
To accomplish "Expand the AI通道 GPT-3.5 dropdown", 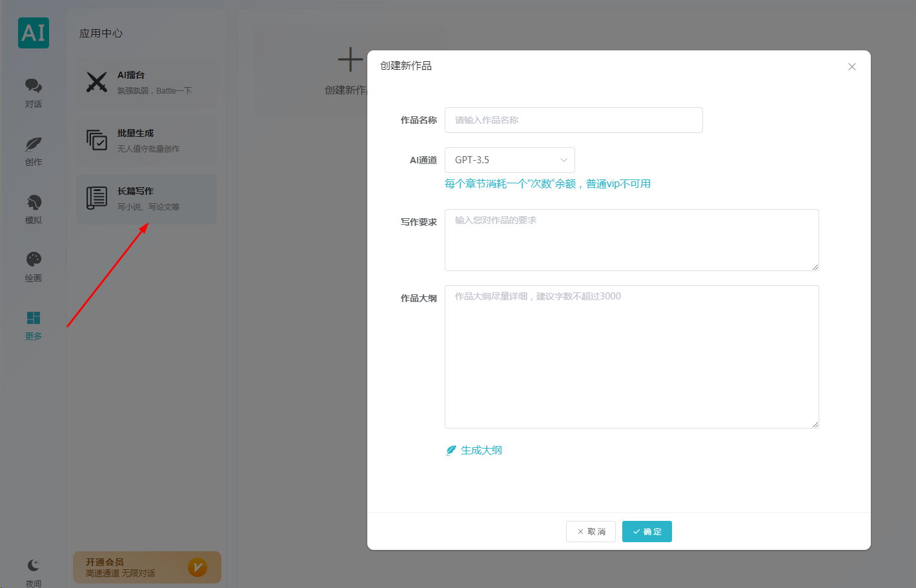I will point(510,160).
